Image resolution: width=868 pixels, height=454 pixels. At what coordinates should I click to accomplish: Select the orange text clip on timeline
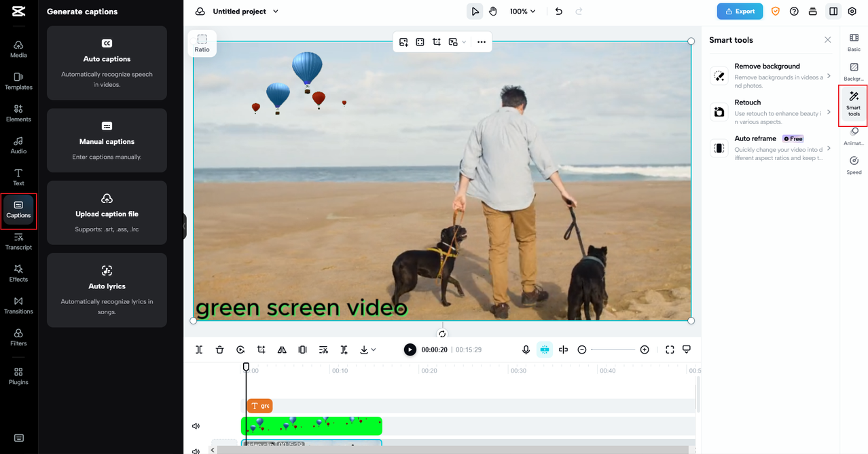pos(259,406)
